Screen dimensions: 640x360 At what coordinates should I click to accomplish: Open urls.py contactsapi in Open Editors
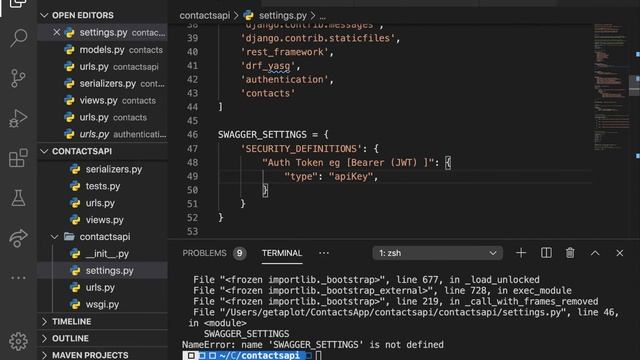pos(102,67)
